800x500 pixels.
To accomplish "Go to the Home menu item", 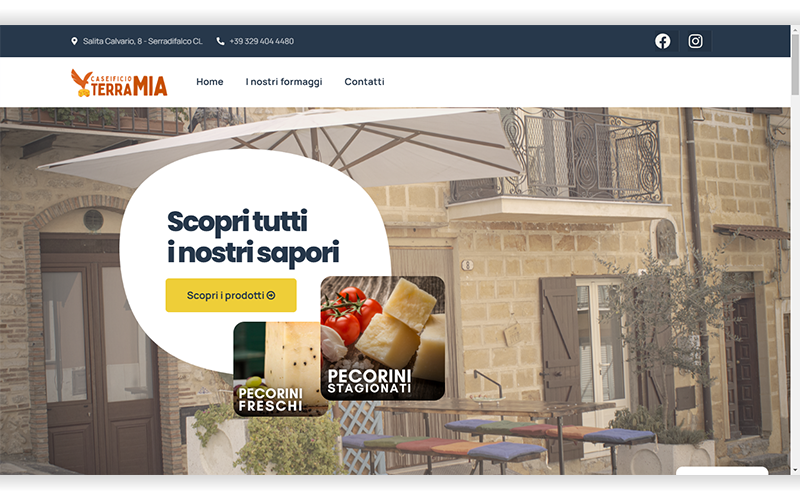I will [x=210, y=82].
